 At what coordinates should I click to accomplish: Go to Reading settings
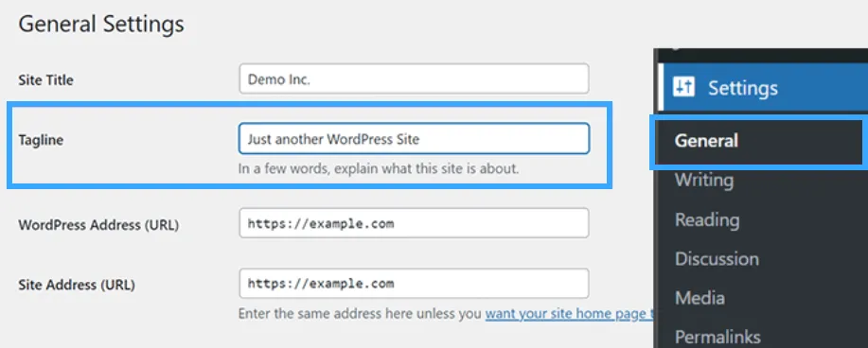(707, 219)
